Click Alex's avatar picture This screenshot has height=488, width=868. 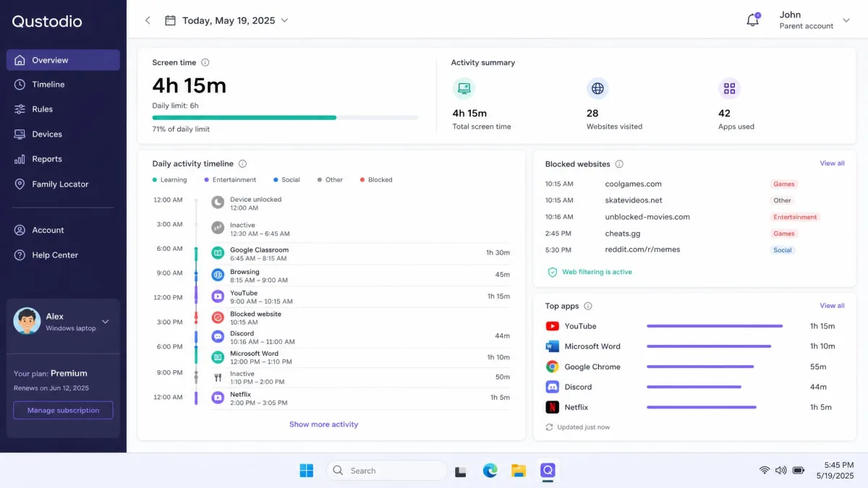click(x=27, y=321)
